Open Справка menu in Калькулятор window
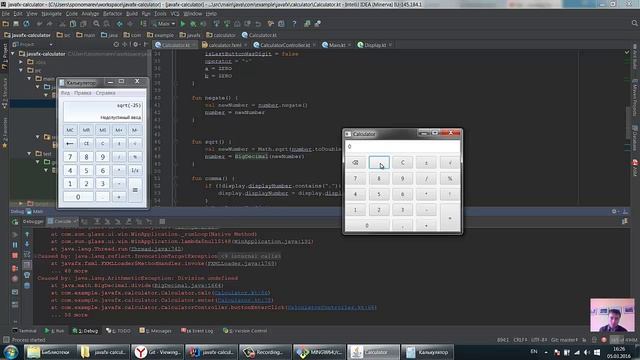Viewport: 640px width, 360px height. coord(105,93)
